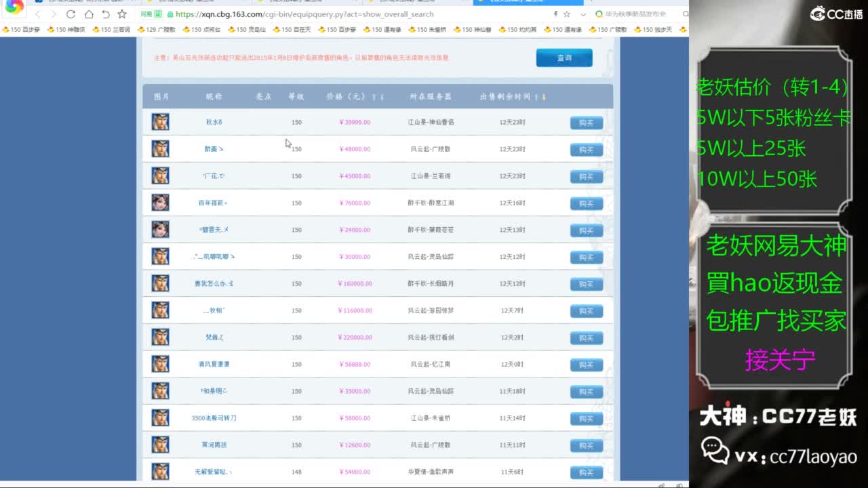Sort by price ascending arrow

point(374,97)
